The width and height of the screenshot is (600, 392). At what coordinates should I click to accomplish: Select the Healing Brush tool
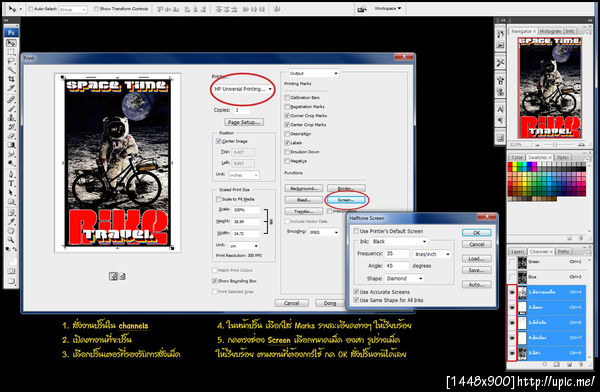[11, 100]
